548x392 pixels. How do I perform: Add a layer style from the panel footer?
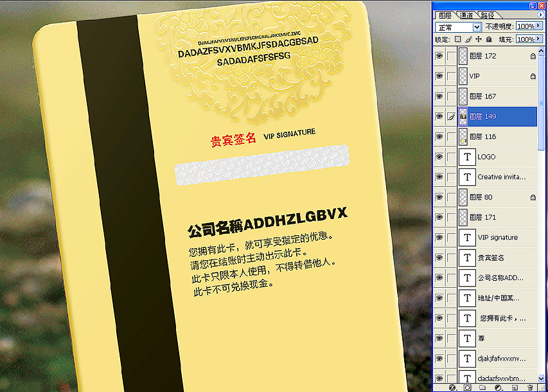pos(452,388)
